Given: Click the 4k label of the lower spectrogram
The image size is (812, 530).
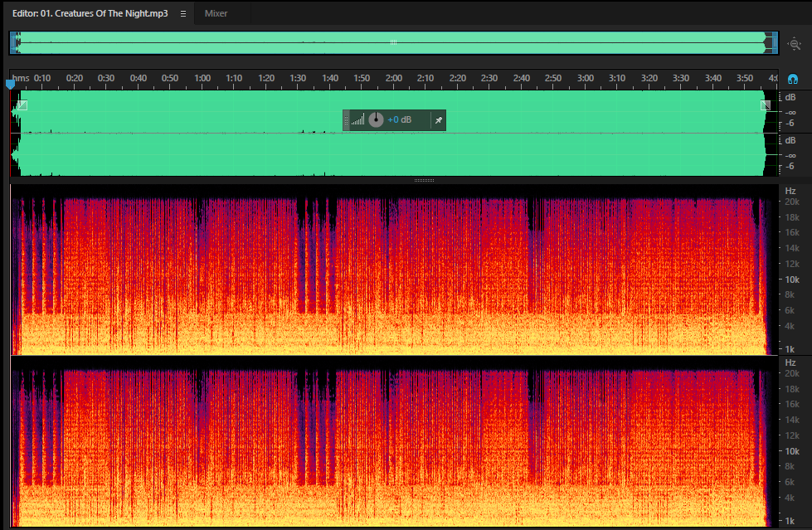Looking at the screenshot, I should click(790, 498).
